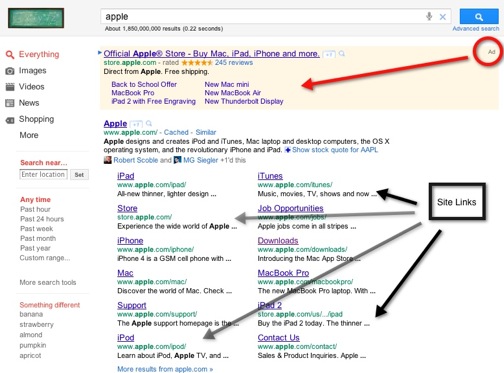Open the Google doodle logo
Image resolution: width=504 pixels, height=373 pixels.
point(36,18)
